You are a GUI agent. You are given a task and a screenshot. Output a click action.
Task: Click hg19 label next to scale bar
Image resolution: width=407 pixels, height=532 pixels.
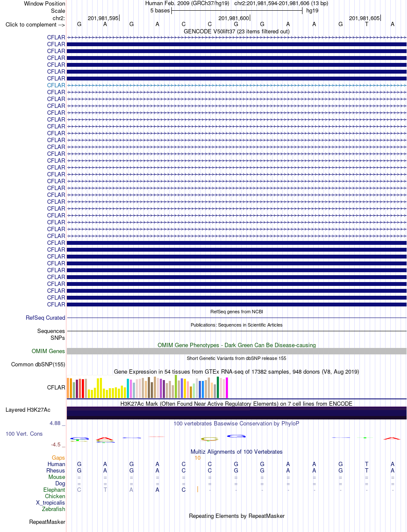[312, 10]
